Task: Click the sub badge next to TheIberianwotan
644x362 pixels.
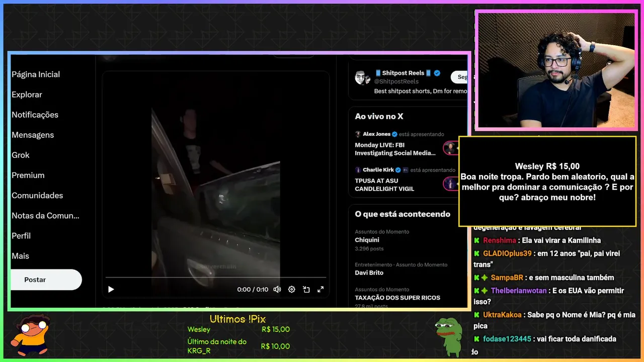Action: [485, 291]
